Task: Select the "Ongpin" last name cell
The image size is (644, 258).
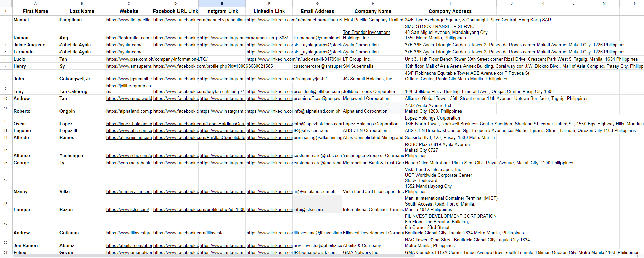Action: [x=82, y=108]
